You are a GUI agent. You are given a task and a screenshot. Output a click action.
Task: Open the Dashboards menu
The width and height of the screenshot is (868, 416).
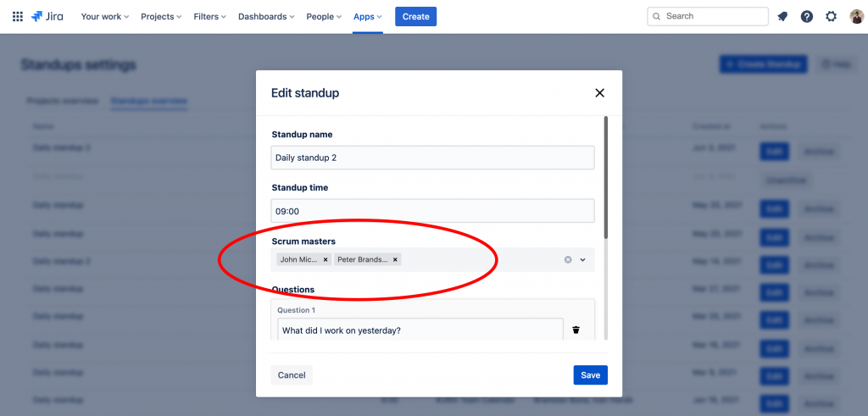pos(266,17)
